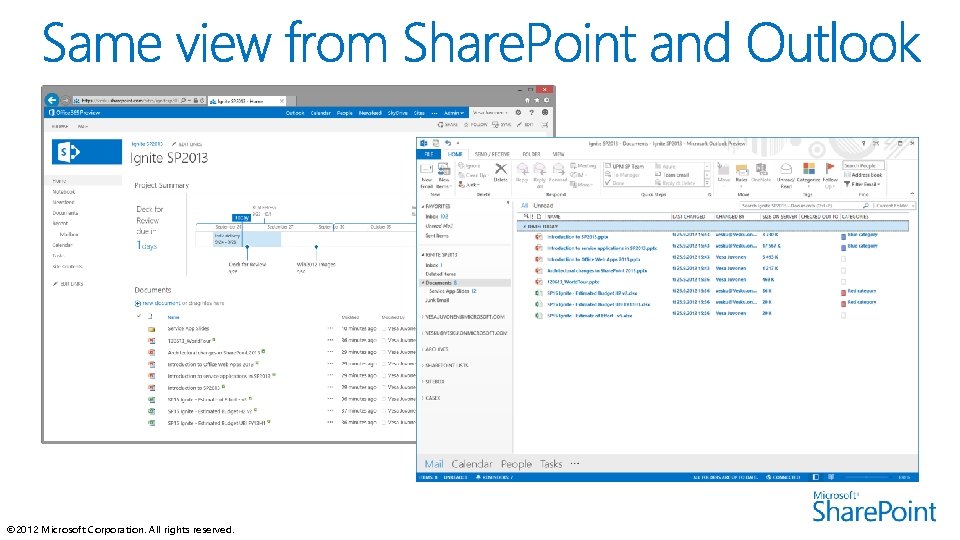Collapse the Date: Today group header
This screenshot has width=960, height=540.
tap(525, 227)
